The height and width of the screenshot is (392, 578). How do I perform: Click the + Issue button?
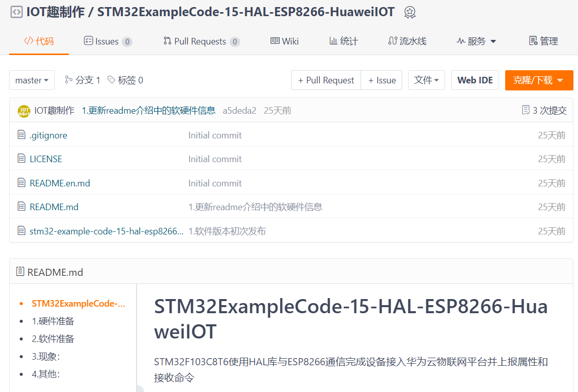click(x=381, y=80)
